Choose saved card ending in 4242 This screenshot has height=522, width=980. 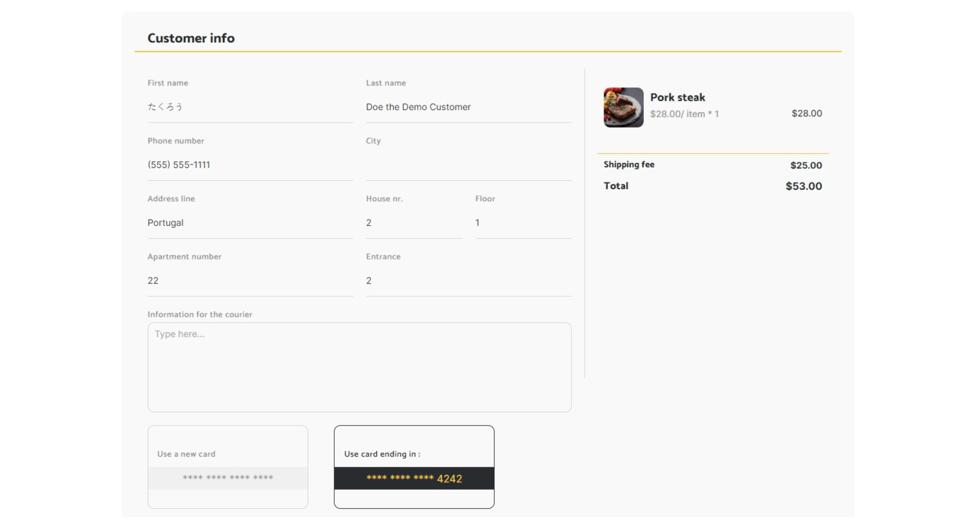[x=414, y=466]
